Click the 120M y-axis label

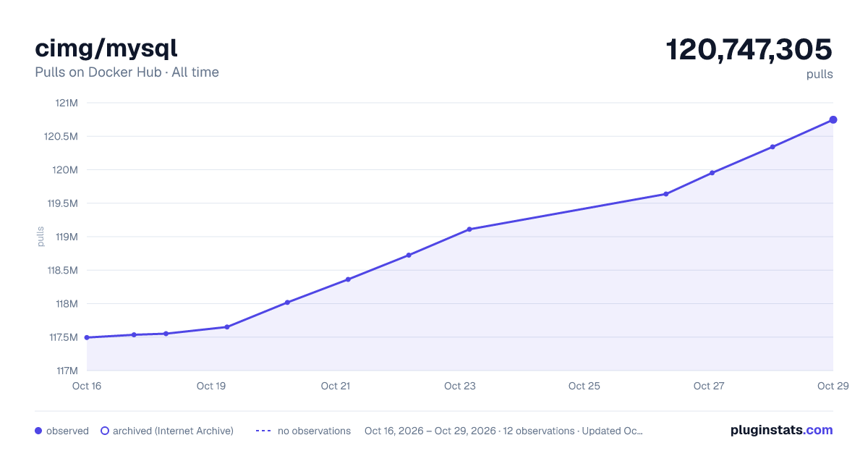[65, 170]
